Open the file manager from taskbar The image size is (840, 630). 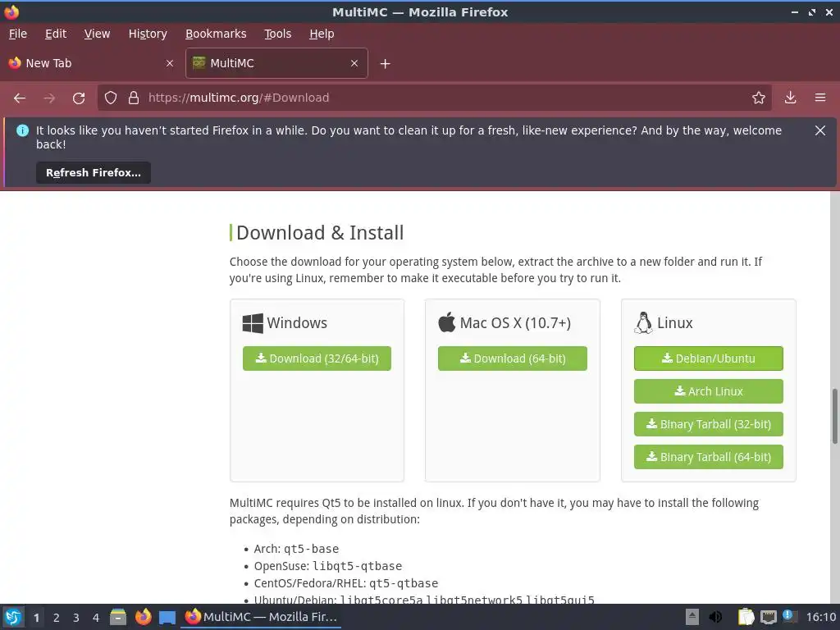[118, 617]
